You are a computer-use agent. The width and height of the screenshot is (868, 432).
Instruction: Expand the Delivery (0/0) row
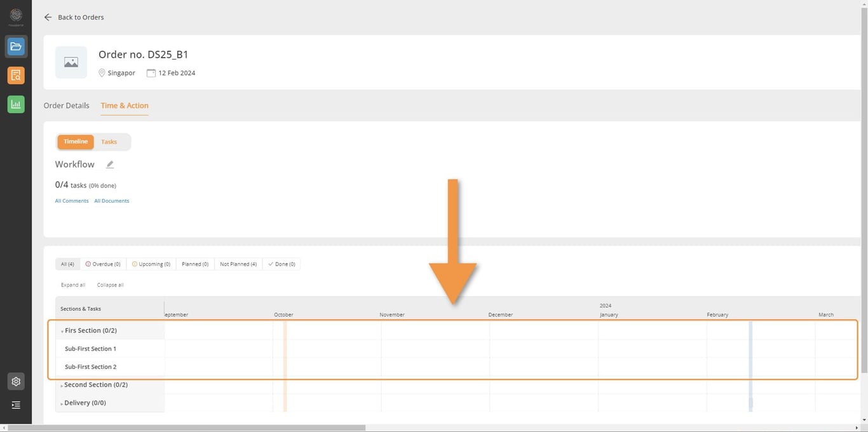62,403
